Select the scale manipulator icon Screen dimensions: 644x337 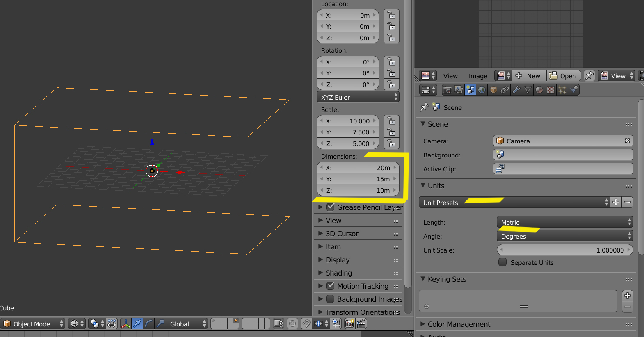(x=160, y=324)
